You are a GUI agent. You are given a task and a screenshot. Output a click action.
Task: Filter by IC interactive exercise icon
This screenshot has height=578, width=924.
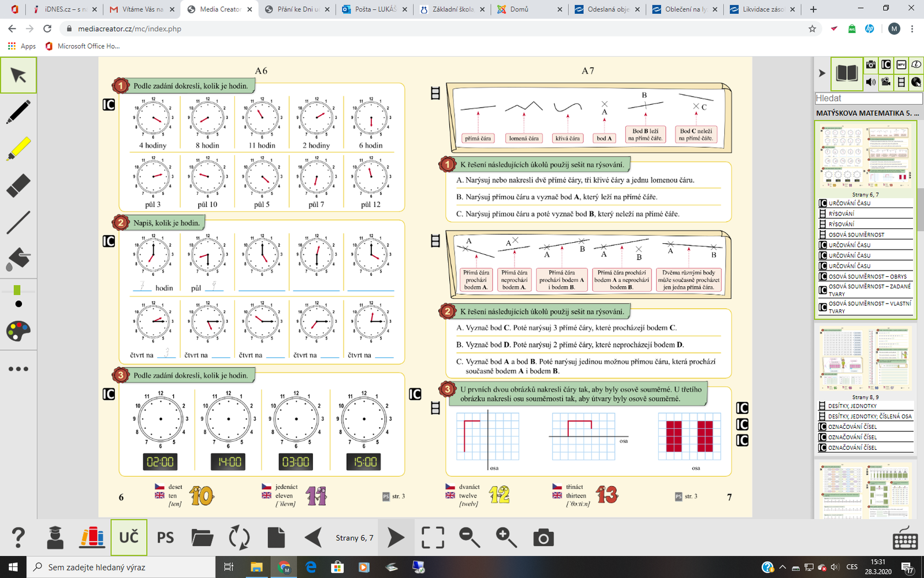pos(886,65)
